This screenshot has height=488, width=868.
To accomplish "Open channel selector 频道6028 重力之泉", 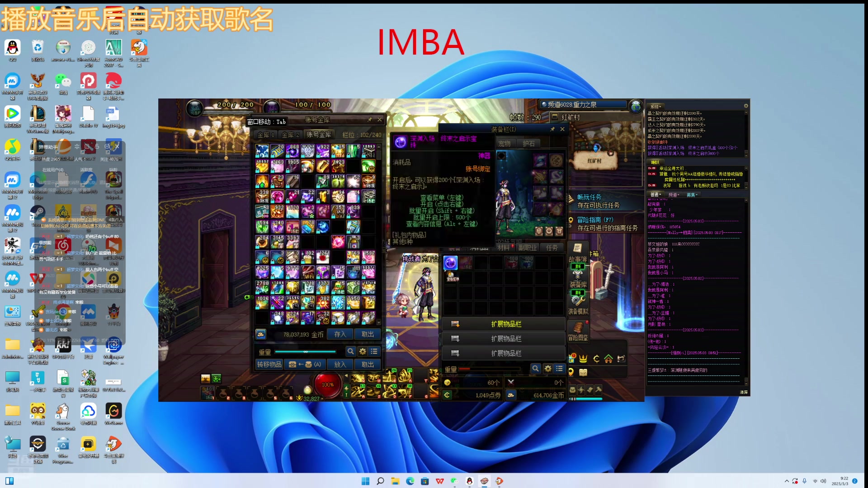I will [x=583, y=104].
